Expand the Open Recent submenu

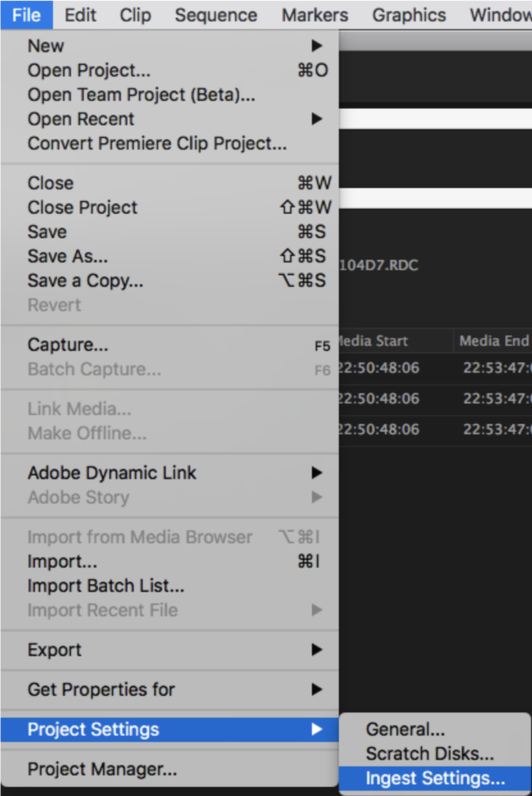point(170,119)
